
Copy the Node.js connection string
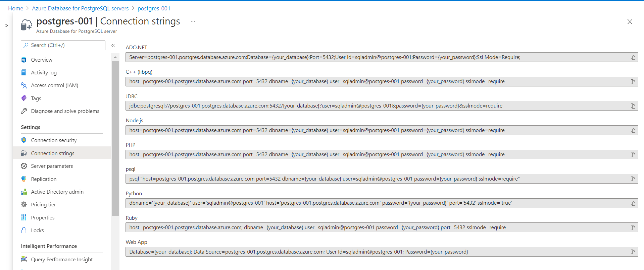click(633, 130)
